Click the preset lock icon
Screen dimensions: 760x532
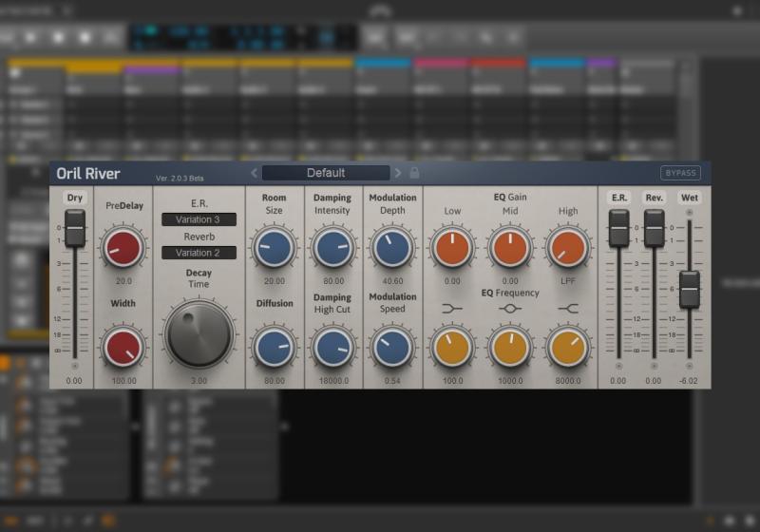(414, 173)
